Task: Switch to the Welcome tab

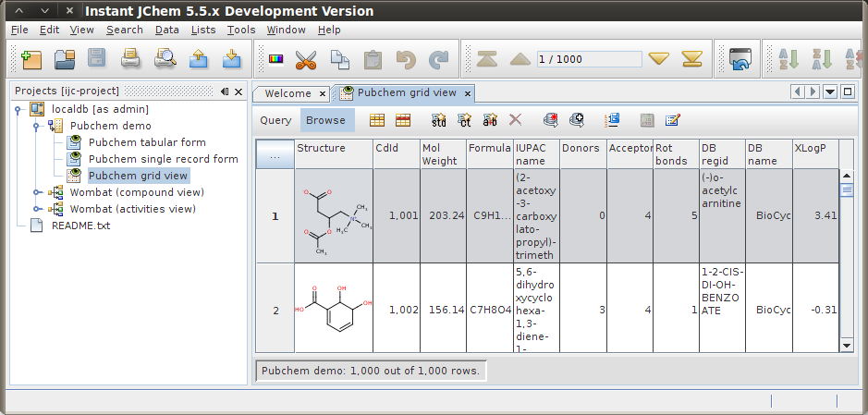Action: pyautogui.click(x=287, y=93)
